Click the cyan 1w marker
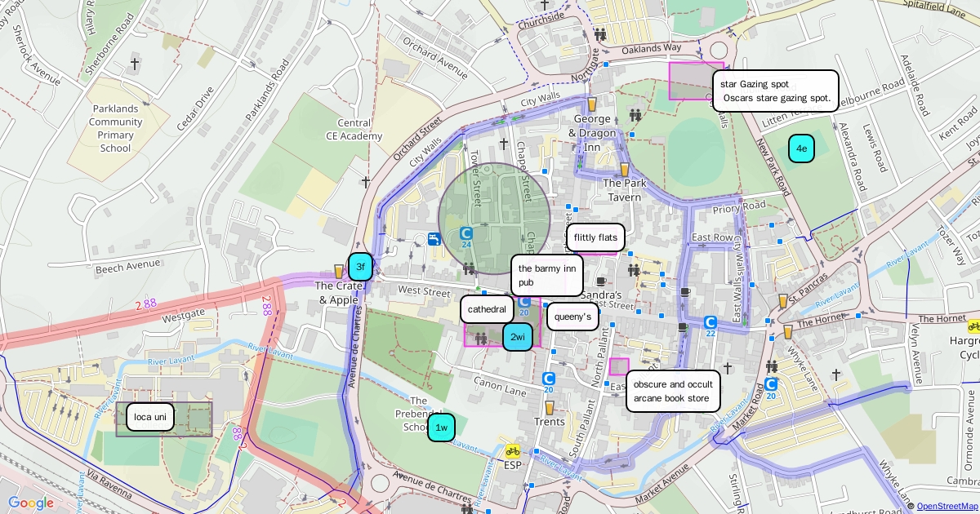Image resolution: width=980 pixels, height=514 pixels. click(x=441, y=428)
